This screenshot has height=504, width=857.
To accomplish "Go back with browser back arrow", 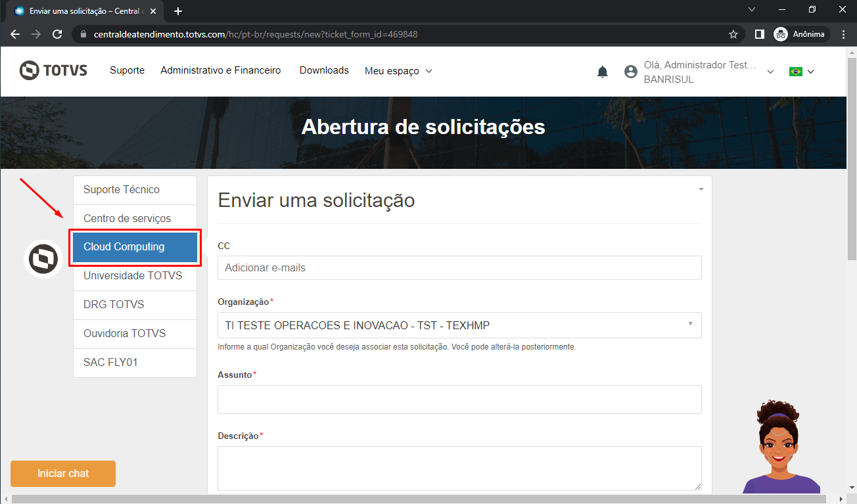I will [x=15, y=34].
